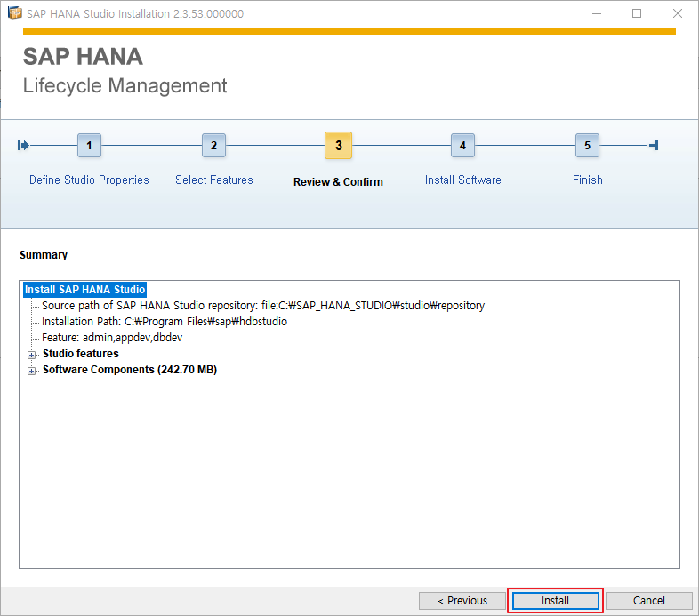Click the Feature: admin,appdev,dbdev line

[x=112, y=338]
